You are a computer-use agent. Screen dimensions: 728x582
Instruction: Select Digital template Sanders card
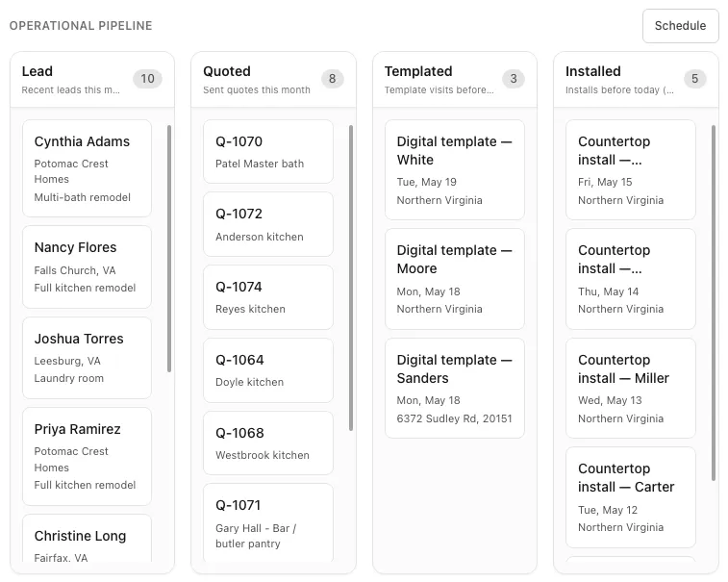[x=455, y=389]
